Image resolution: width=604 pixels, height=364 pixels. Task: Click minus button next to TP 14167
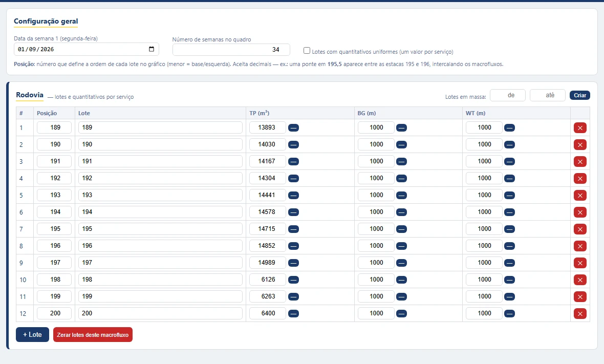pyautogui.click(x=293, y=161)
